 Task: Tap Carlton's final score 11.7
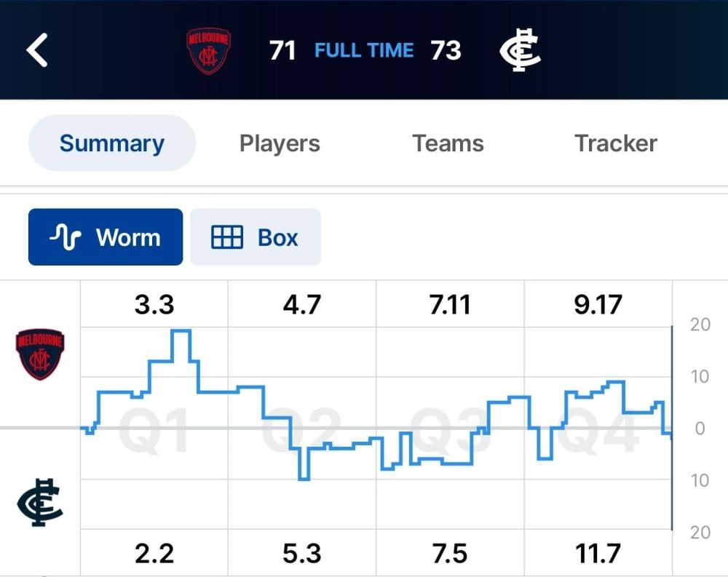coord(598,554)
